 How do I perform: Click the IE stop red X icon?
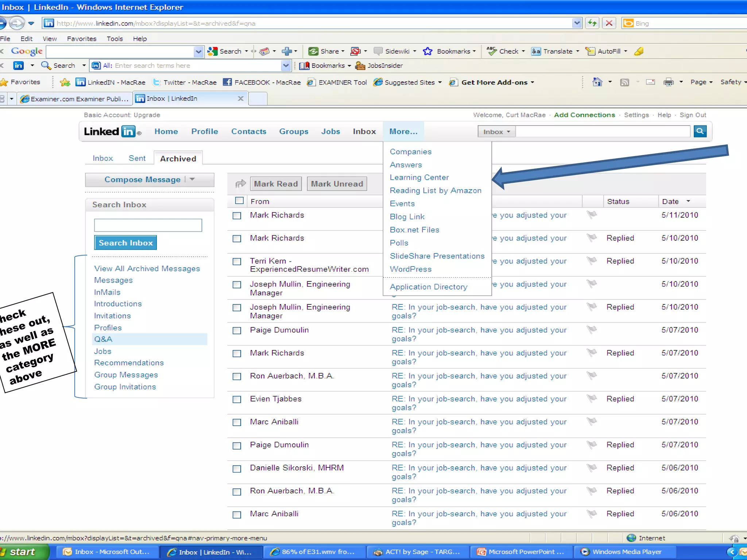[x=609, y=23]
